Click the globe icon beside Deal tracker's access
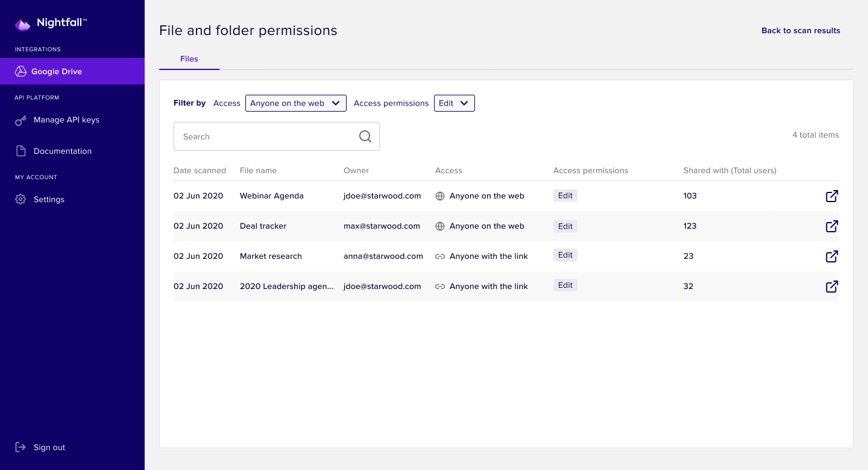 [440, 226]
